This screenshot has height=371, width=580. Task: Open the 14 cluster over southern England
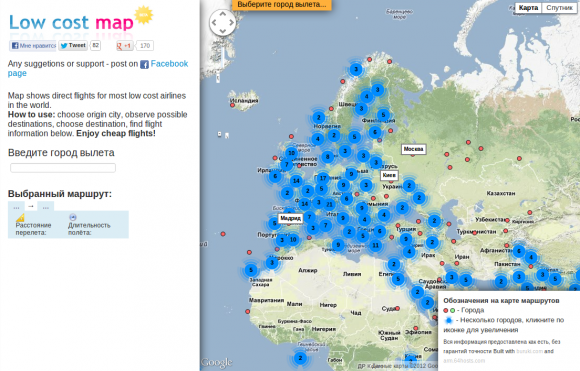click(x=296, y=181)
